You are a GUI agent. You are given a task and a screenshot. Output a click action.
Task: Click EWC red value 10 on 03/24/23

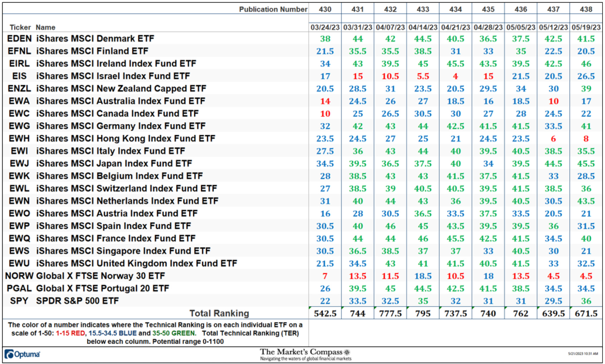(x=325, y=114)
